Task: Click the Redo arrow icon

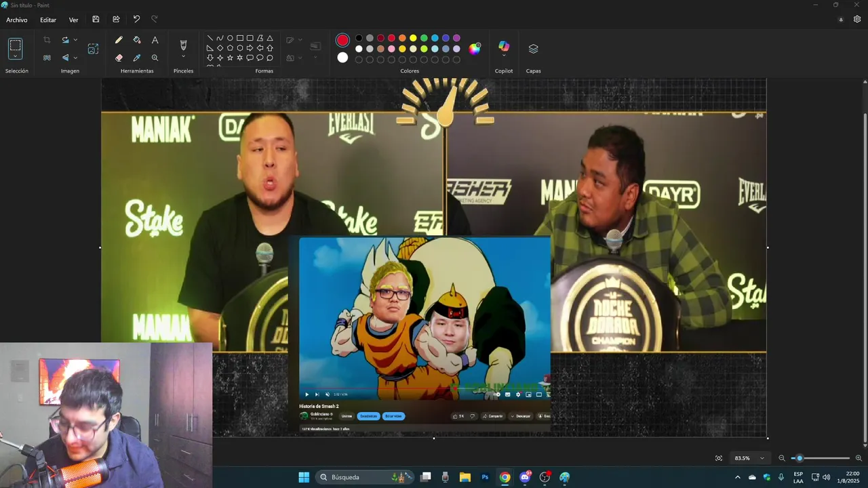Action: point(155,20)
